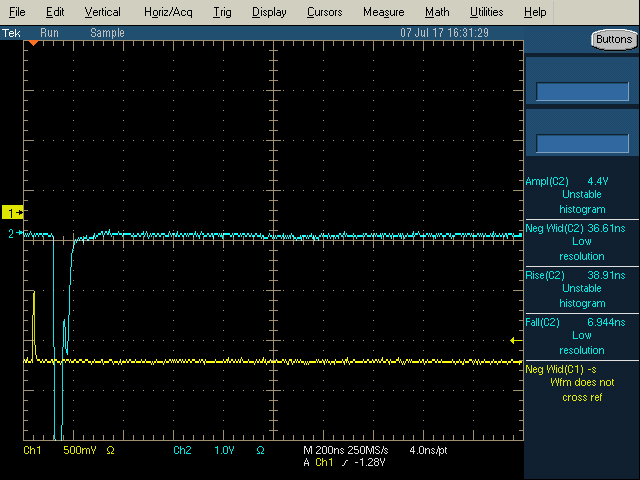Click the yellow trigger level arrow
Viewport: 640px width, 480px height.
tap(516, 340)
